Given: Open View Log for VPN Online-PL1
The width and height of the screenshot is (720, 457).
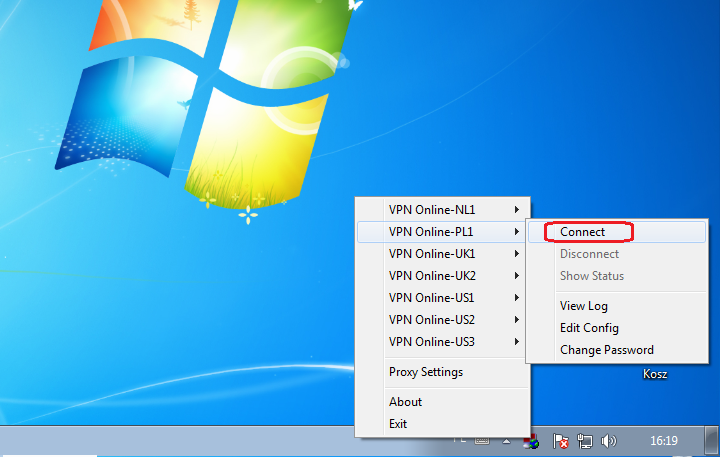Looking at the screenshot, I should [616, 306].
